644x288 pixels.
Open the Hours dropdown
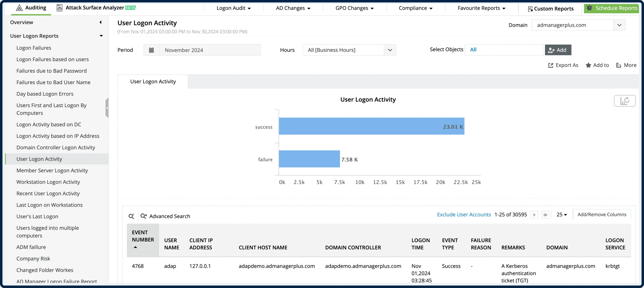point(390,50)
